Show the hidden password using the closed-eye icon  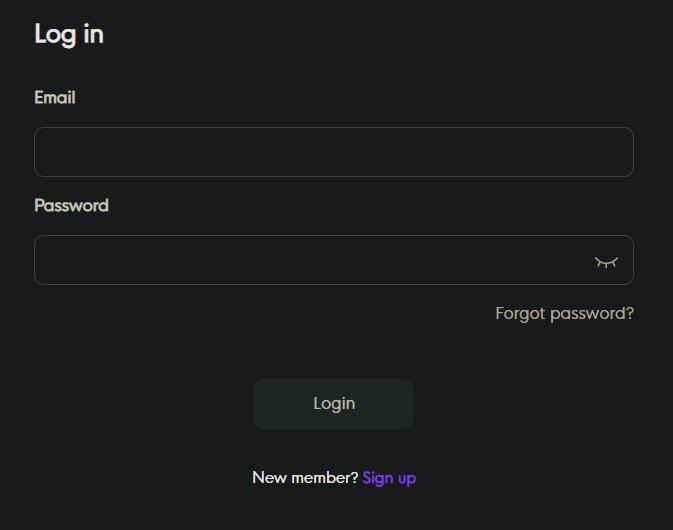tap(606, 261)
